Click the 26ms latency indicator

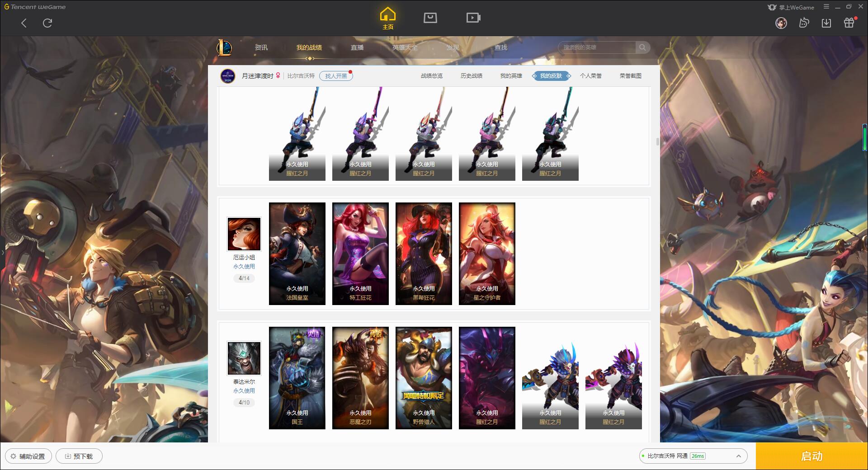pos(698,456)
